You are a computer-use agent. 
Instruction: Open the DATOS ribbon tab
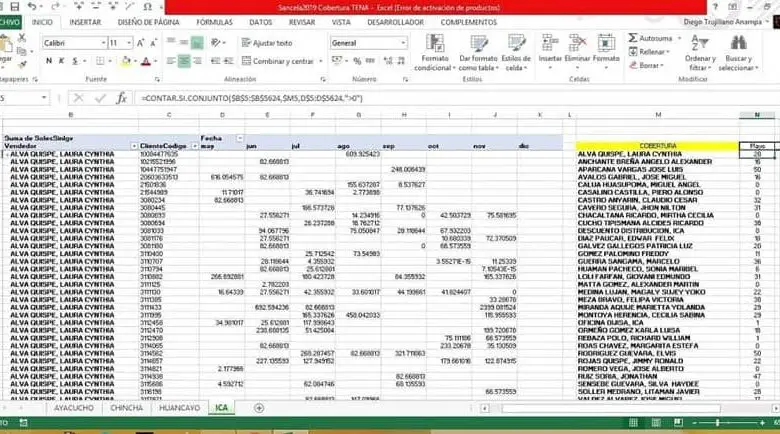[261, 22]
